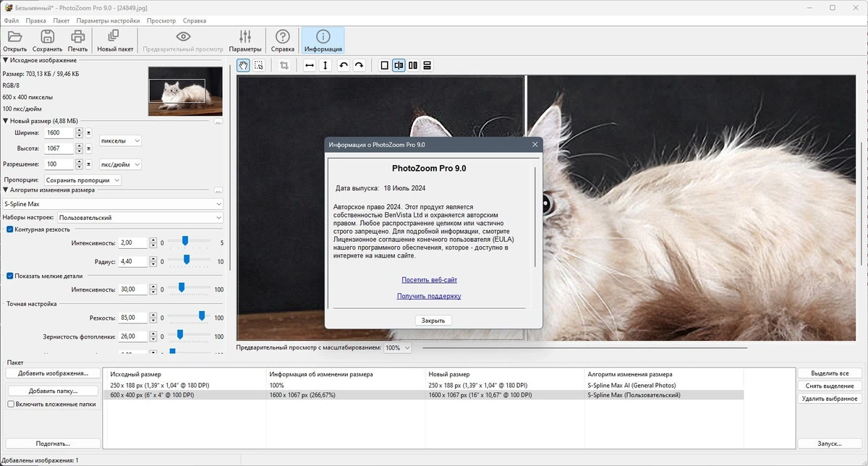868x466 pixels.
Task: Click the ellipsis button in Новый размер header
Action: pyautogui.click(x=218, y=121)
